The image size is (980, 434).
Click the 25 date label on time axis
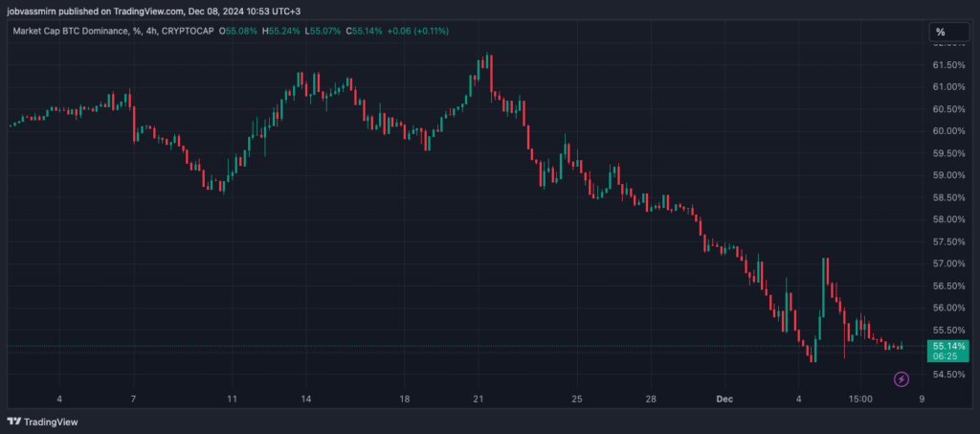tap(577, 399)
